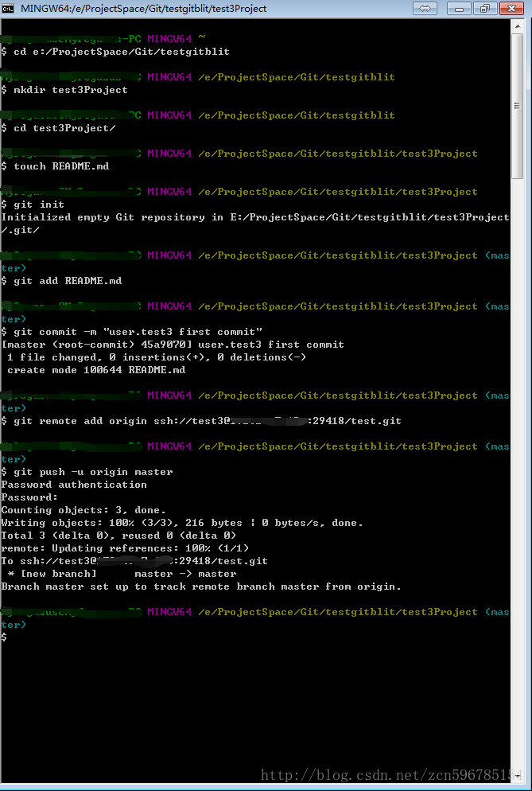Image resolution: width=532 pixels, height=791 pixels.
Task: Click the 'Counting objects: 3, done.' line
Action: (x=83, y=510)
